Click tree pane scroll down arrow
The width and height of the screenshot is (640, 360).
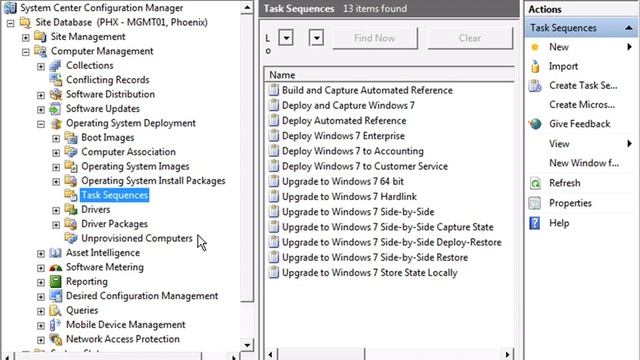pos(247,344)
